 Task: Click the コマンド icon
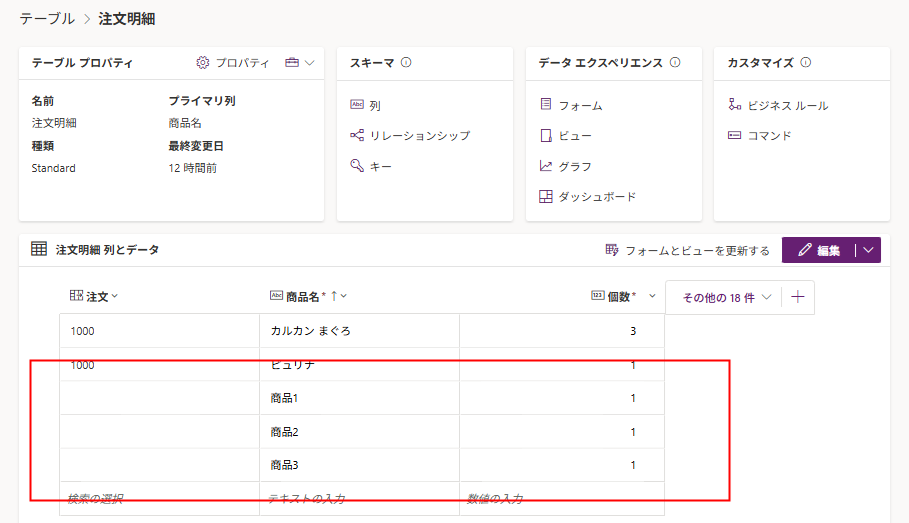(735, 135)
